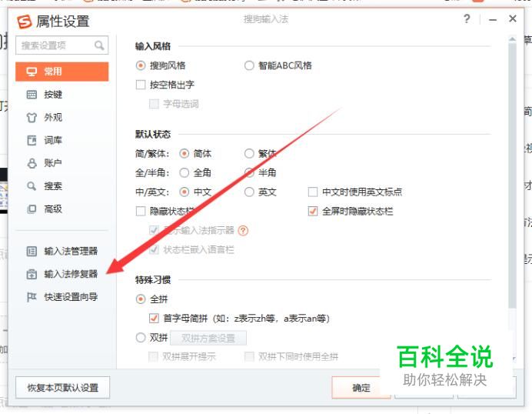532x414 pixels.
Task: Launch 输入法修复器
Action: click(x=62, y=274)
